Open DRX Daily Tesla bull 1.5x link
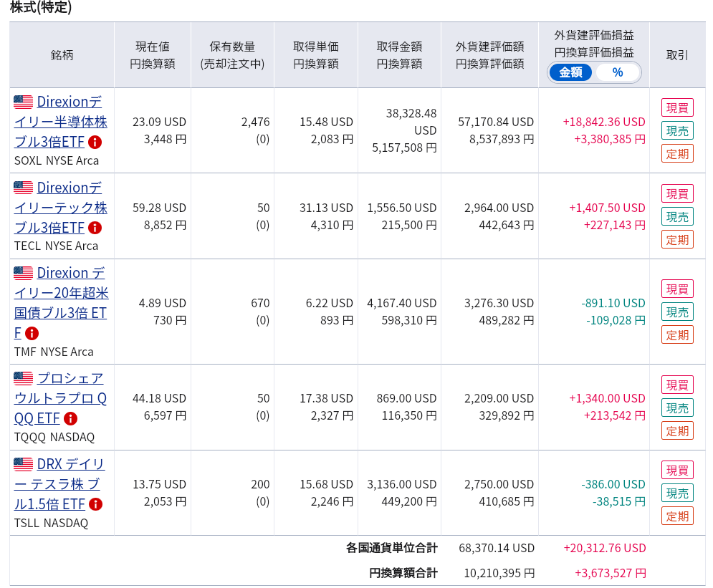This screenshot has width=713, height=588. [x=59, y=484]
